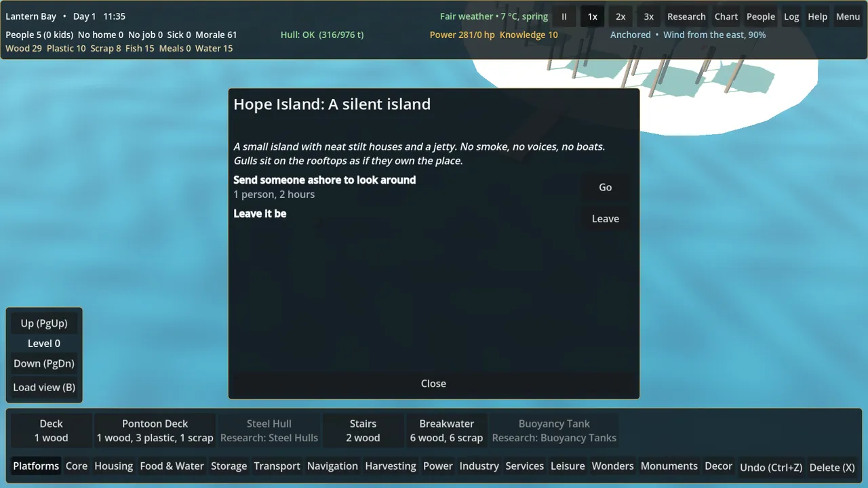Select the locked Steel Hull item

click(269, 430)
